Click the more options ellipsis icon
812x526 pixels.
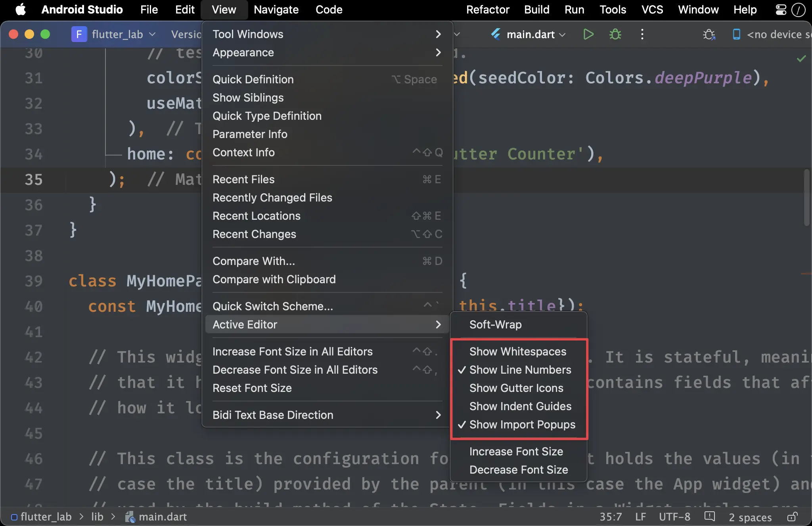(x=642, y=34)
